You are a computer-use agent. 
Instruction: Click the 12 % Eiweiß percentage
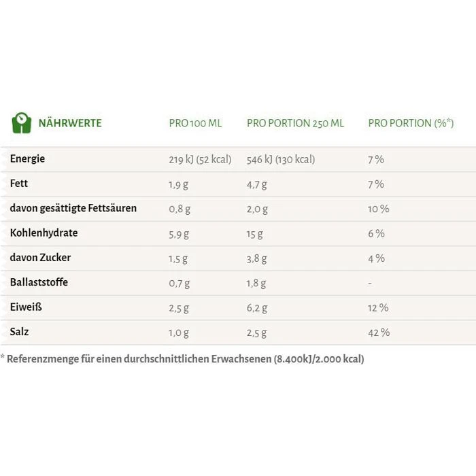pos(378,308)
